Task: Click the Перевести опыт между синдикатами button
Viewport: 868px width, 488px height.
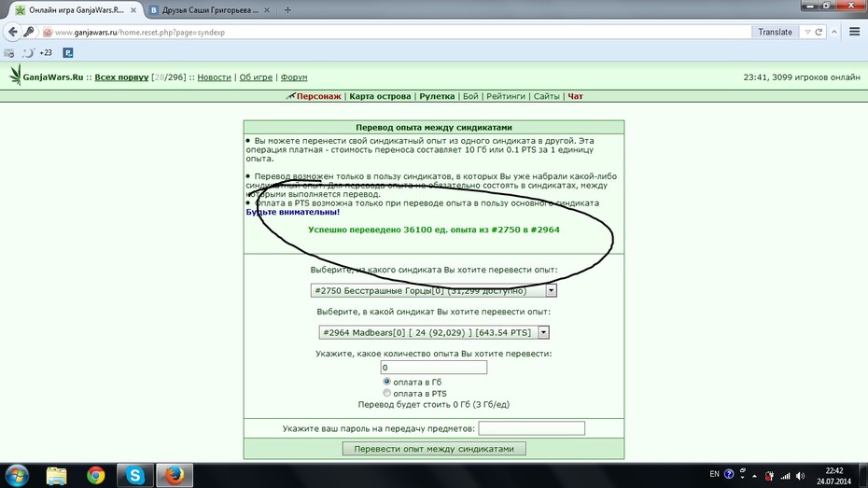Action: [x=434, y=449]
